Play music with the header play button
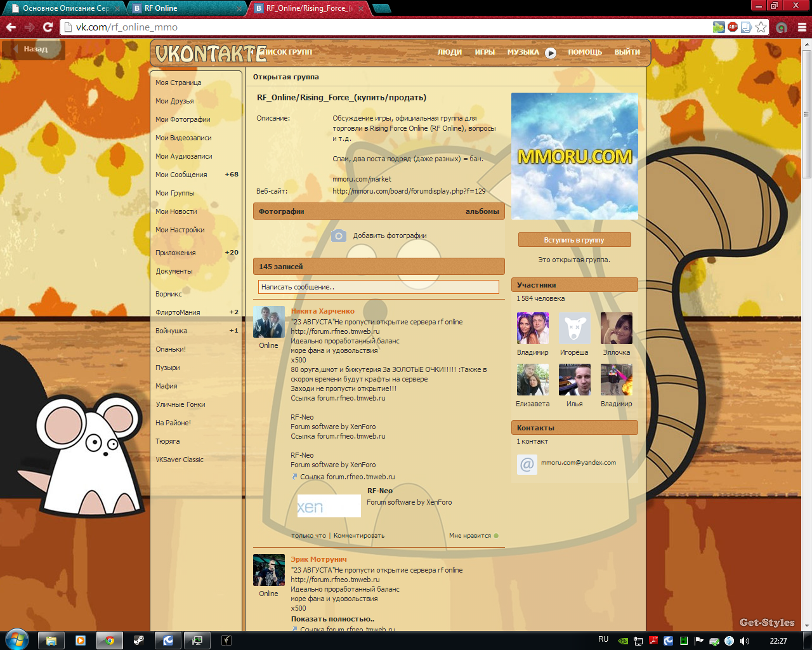 (551, 53)
